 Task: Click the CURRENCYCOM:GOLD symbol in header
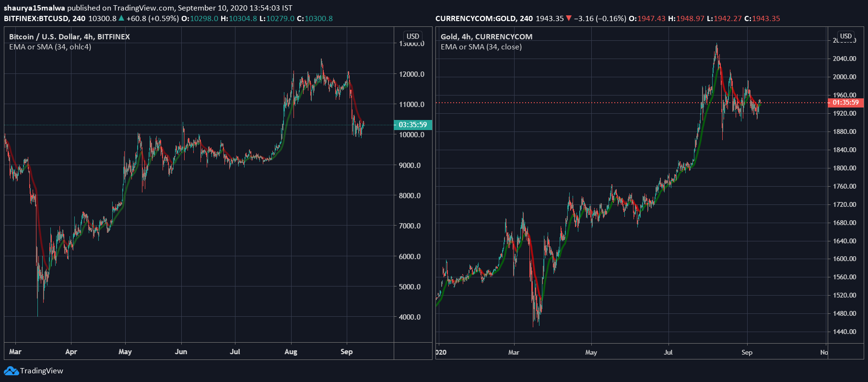[476, 19]
